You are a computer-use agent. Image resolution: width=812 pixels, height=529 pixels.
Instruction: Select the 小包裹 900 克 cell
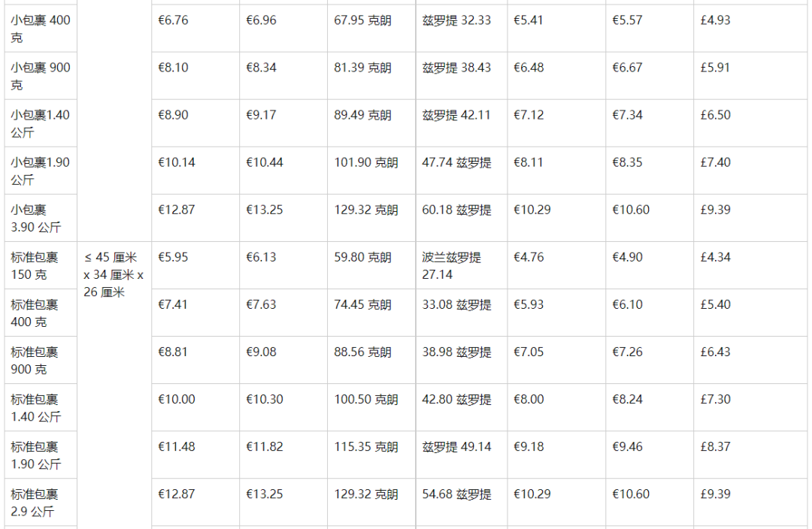click(41, 76)
